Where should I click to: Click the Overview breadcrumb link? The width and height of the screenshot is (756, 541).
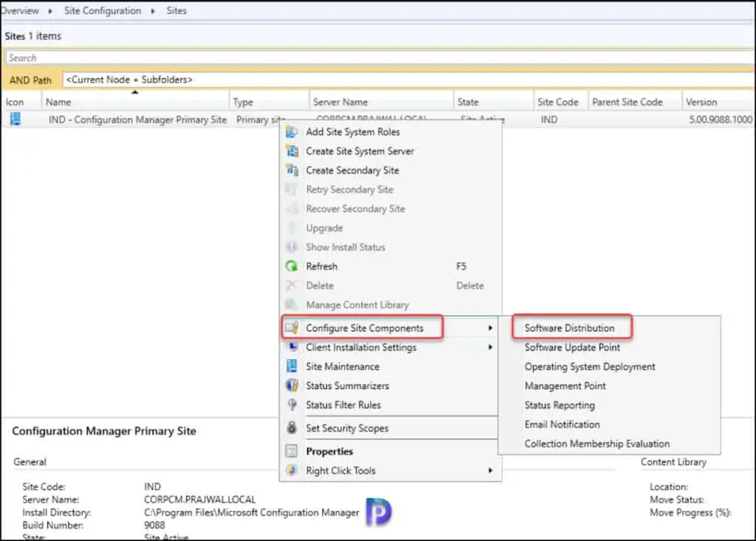(20, 10)
